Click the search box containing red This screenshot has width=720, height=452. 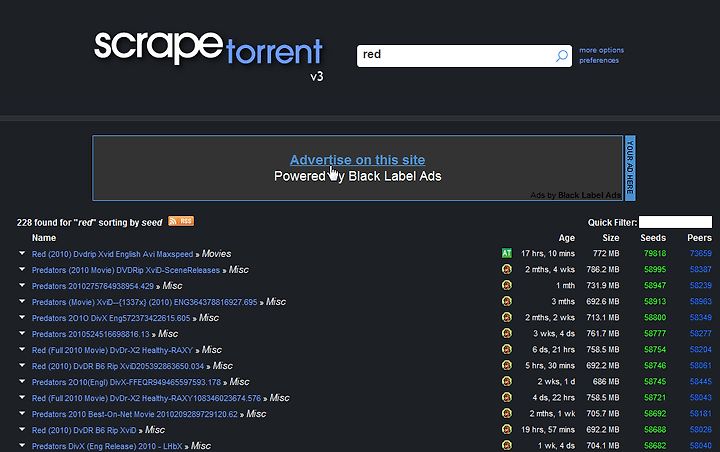click(464, 56)
